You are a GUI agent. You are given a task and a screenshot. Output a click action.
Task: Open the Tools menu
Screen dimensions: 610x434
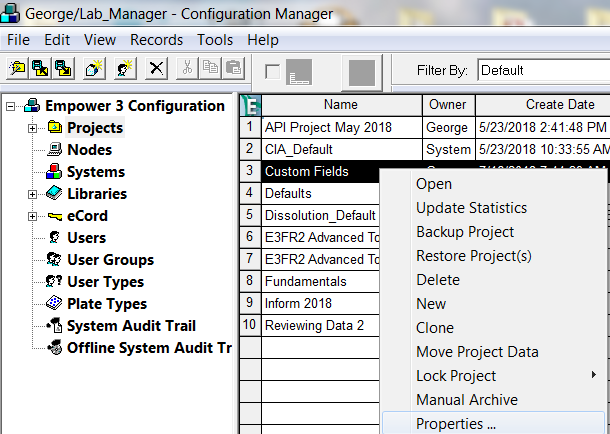point(215,40)
